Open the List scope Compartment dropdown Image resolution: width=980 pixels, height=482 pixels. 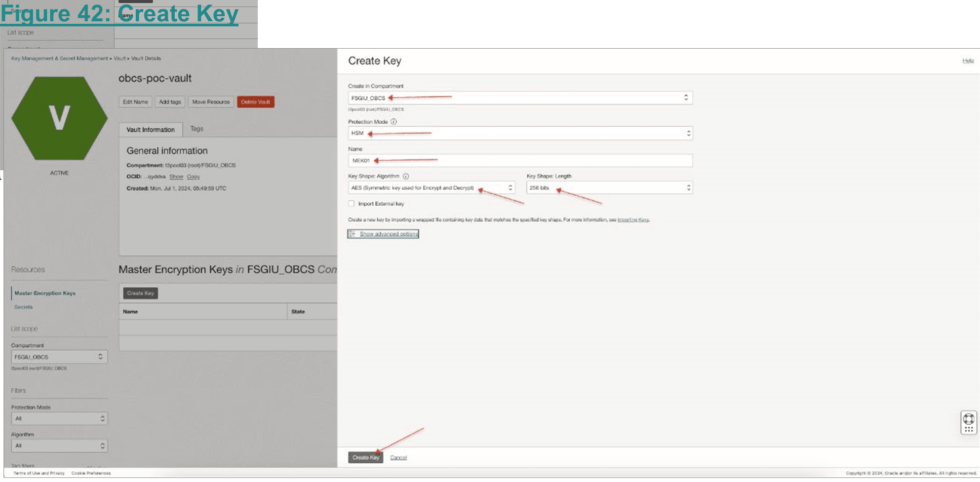tap(59, 357)
